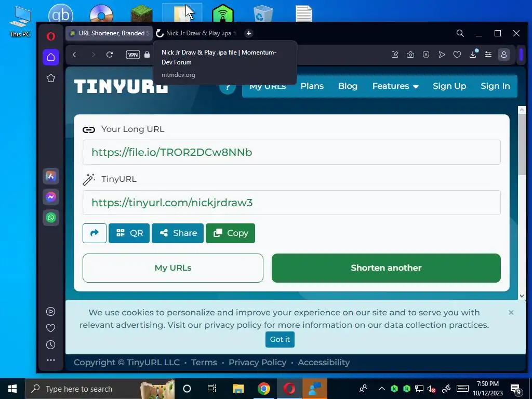Screen dimensions: 532x399
Task: Go back to the previous page
Action: [75, 55]
